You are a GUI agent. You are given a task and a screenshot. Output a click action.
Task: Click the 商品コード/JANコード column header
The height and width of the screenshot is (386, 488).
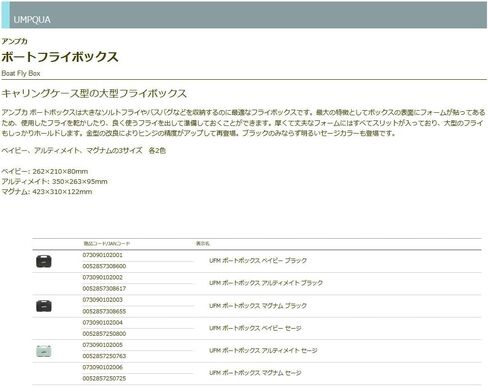coord(106,244)
